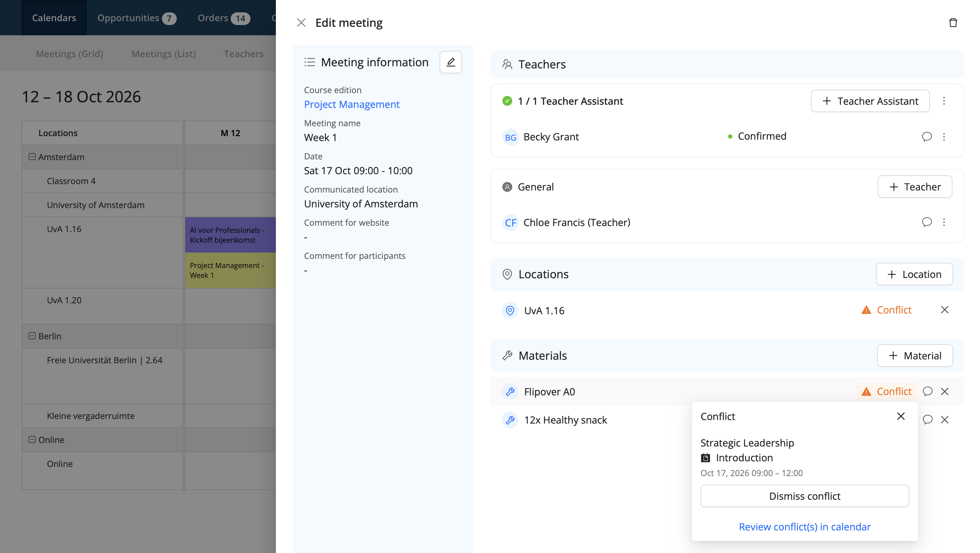Close the Conflict popup
The height and width of the screenshot is (553, 980).
click(901, 416)
